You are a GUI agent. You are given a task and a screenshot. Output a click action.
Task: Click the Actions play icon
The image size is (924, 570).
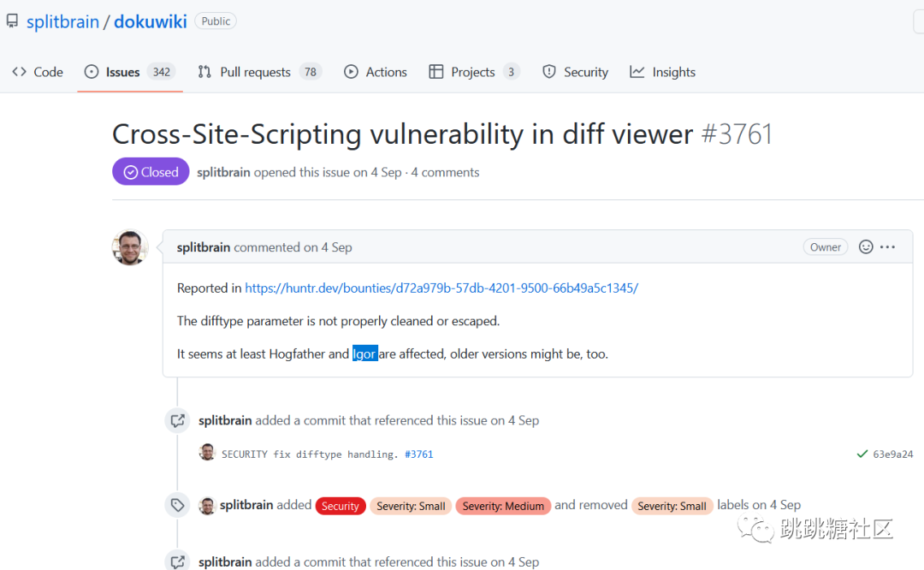click(351, 72)
